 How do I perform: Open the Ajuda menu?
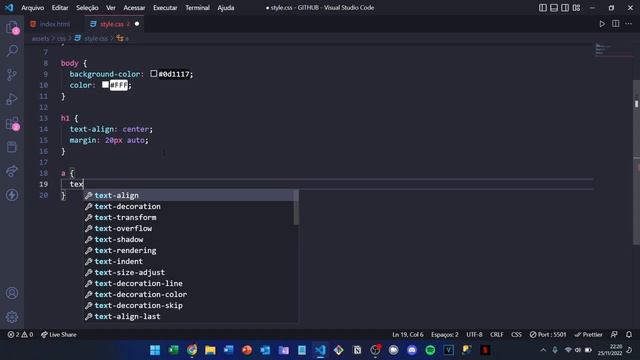point(226,8)
